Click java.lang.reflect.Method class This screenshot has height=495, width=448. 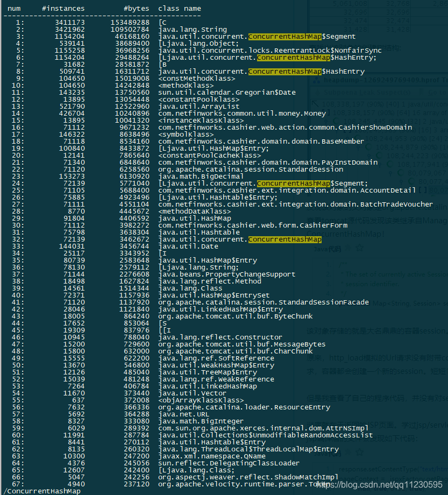tap(210, 281)
